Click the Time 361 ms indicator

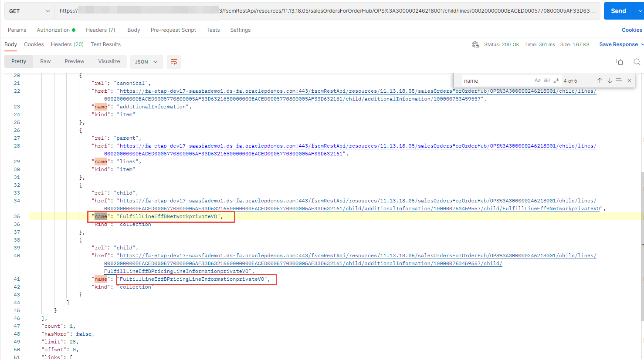540,44
